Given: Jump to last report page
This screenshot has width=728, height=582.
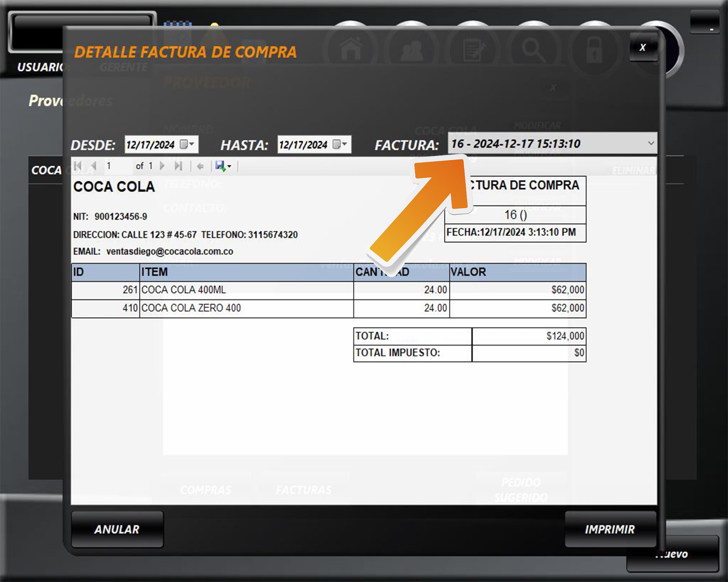Looking at the screenshot, I should 178,166.
